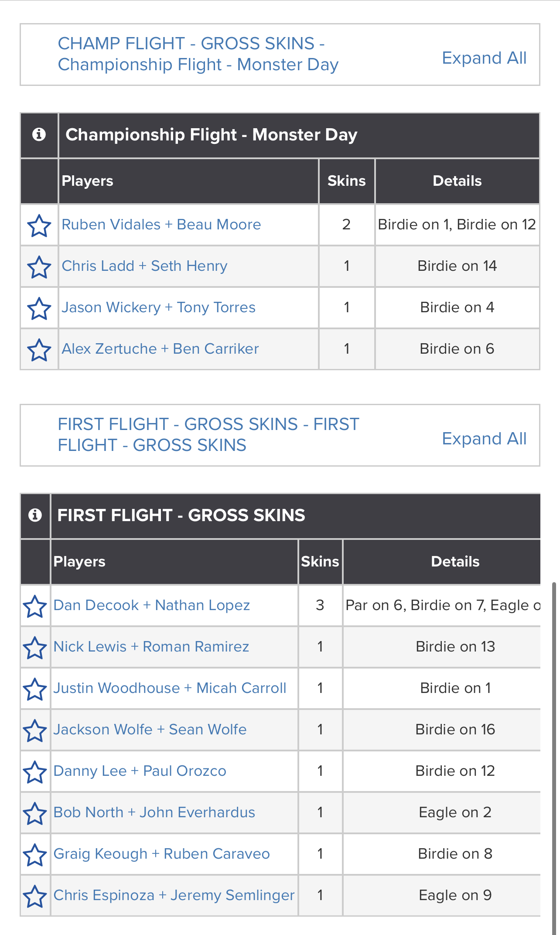The image size is (560, 935).
Task: Click star icon for Jackson Wolfe + Sean Wolfe
Action: coord(35,730)
